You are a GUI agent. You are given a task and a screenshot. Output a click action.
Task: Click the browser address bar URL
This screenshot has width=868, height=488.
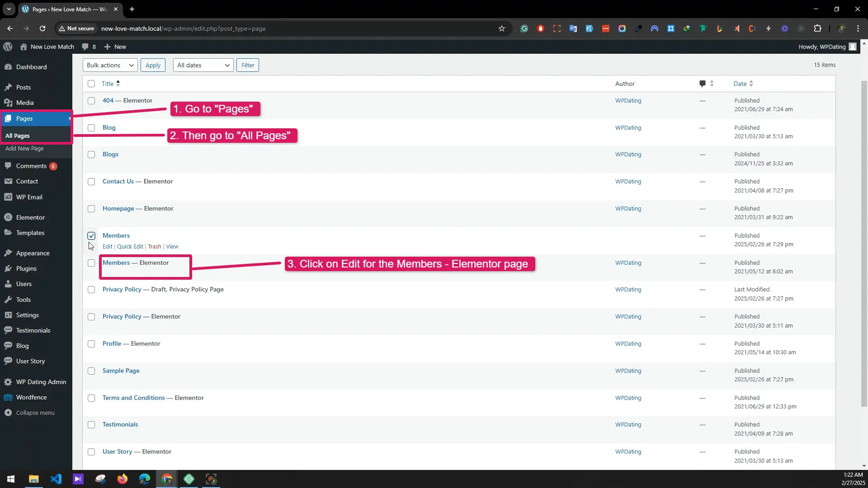(184, 28)
